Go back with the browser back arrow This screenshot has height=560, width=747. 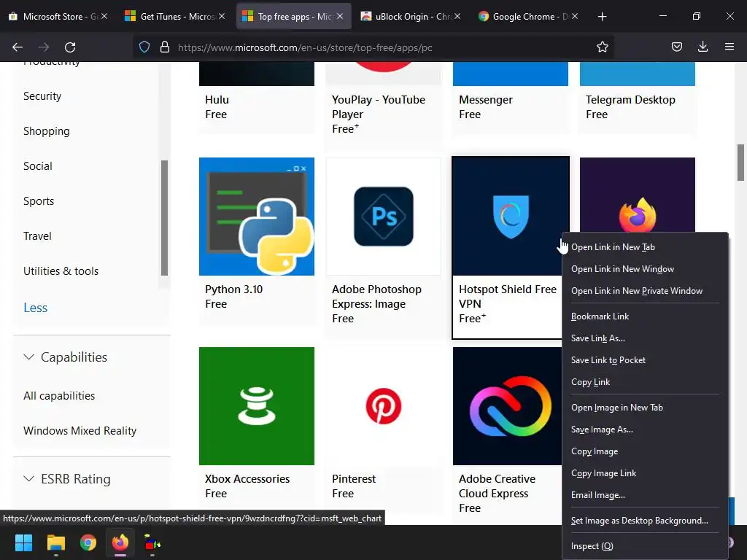(18, 47)
